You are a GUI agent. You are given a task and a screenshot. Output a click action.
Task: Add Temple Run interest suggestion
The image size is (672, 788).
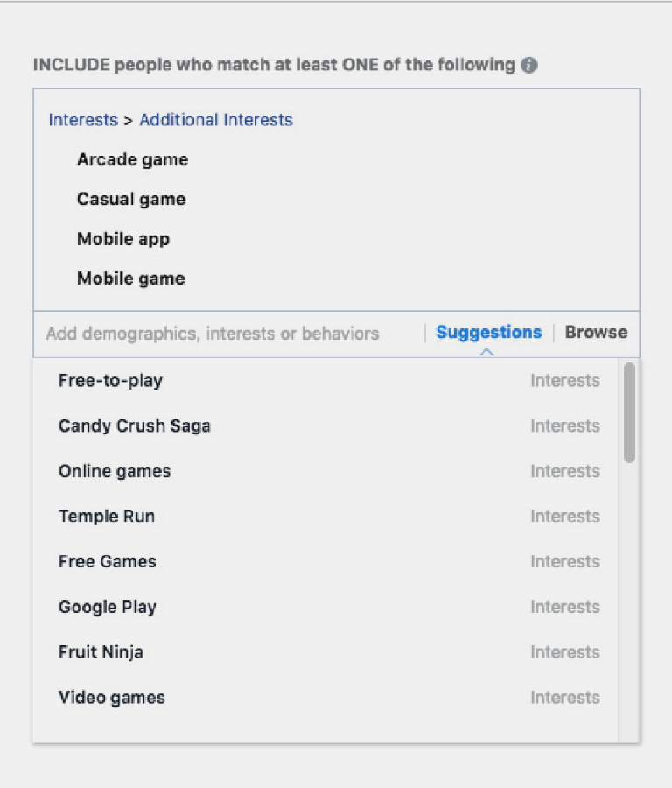pos(107,517)
